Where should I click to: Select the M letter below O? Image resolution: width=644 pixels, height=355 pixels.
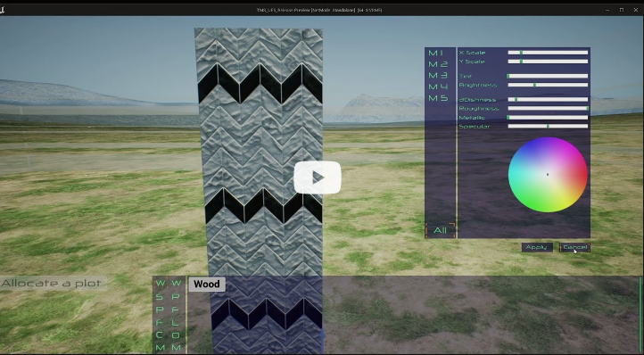[x=177, y=348]
